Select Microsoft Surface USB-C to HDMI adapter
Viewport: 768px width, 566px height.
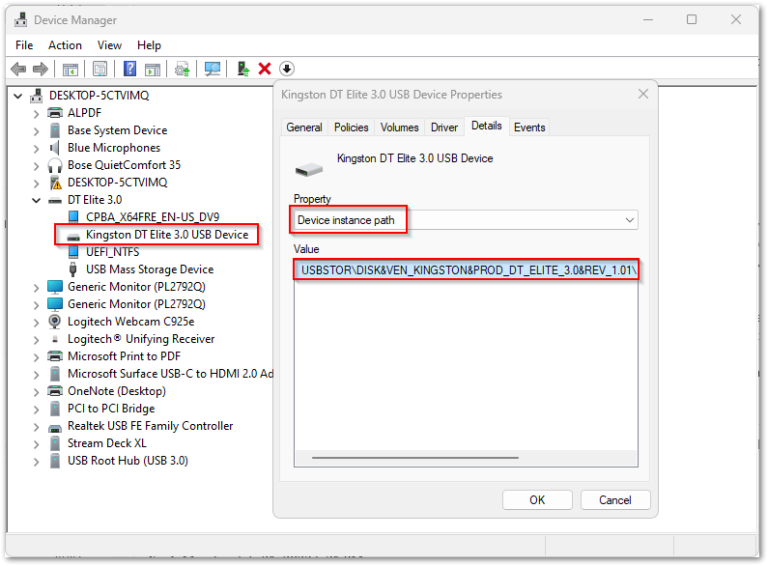click(170, 374)
